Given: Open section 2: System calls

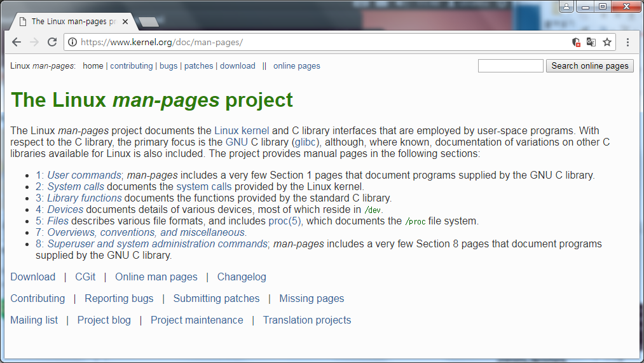Looking at the screenshot, I should (x=70, y=186).
